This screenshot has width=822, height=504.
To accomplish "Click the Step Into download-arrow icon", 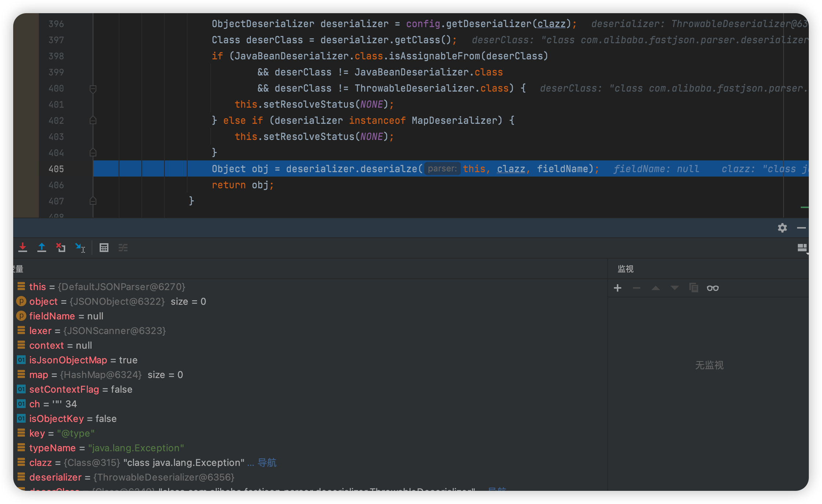I will (23, 248).
